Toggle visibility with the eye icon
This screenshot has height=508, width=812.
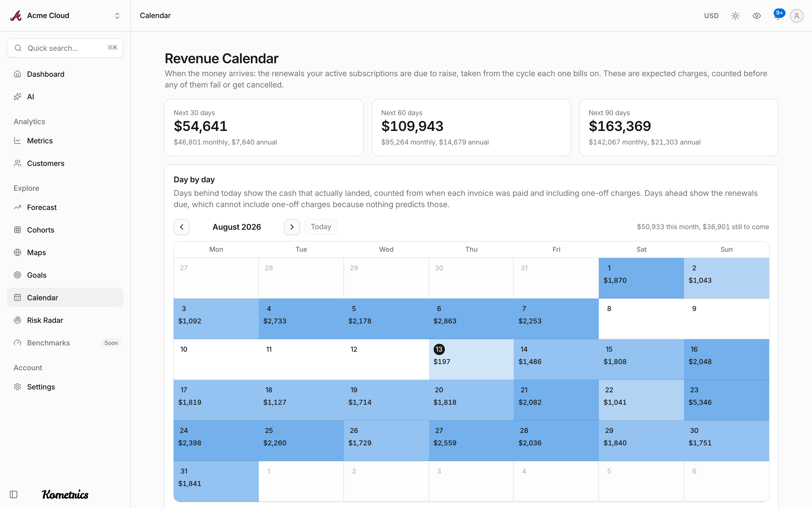(x=756, y=16)
